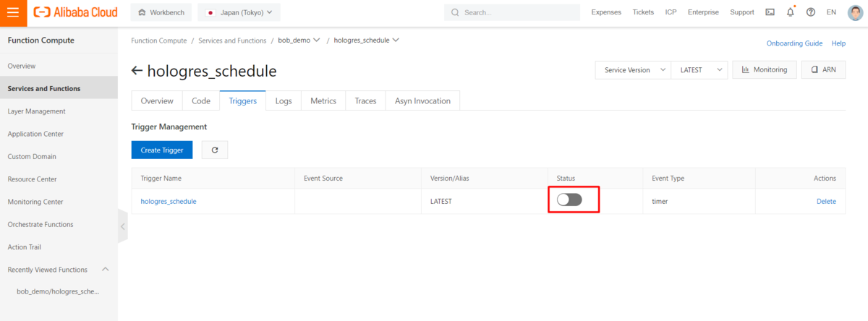This screenshot has width=868, height=321.
Task: Toggle the hologres_schedule trigger status switch
Action: [569, 200]
